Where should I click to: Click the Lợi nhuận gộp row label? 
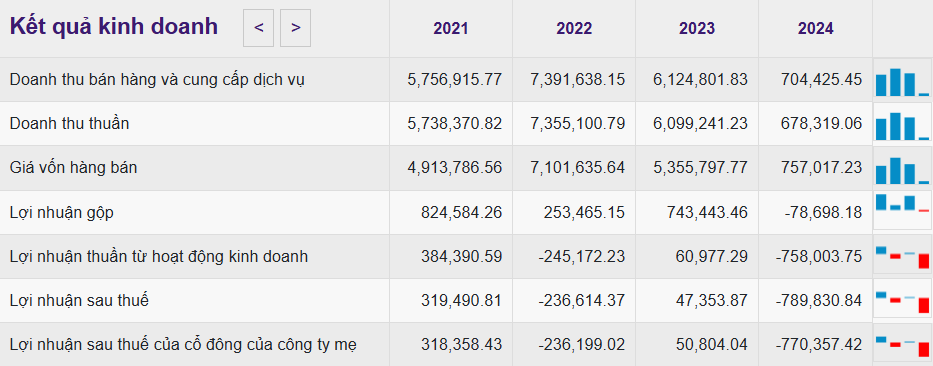(61, 212)
